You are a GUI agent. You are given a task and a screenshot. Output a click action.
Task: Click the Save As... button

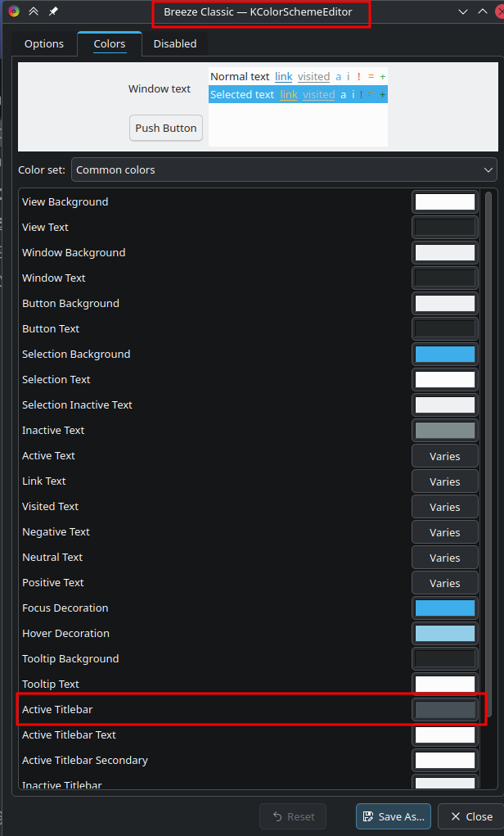coord(394,816)
